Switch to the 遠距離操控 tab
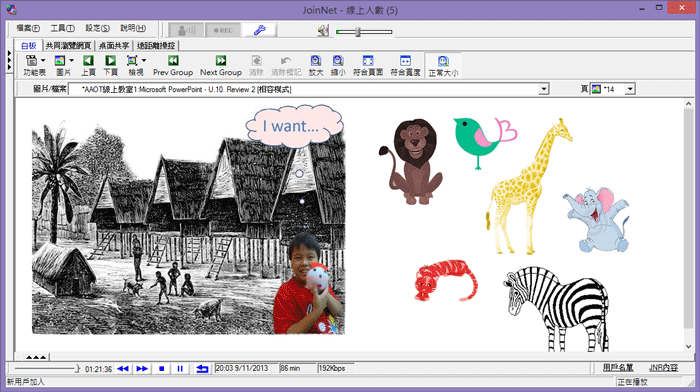Image resolution: width=700 pixels, height=392 pixels. coord(156,46)
